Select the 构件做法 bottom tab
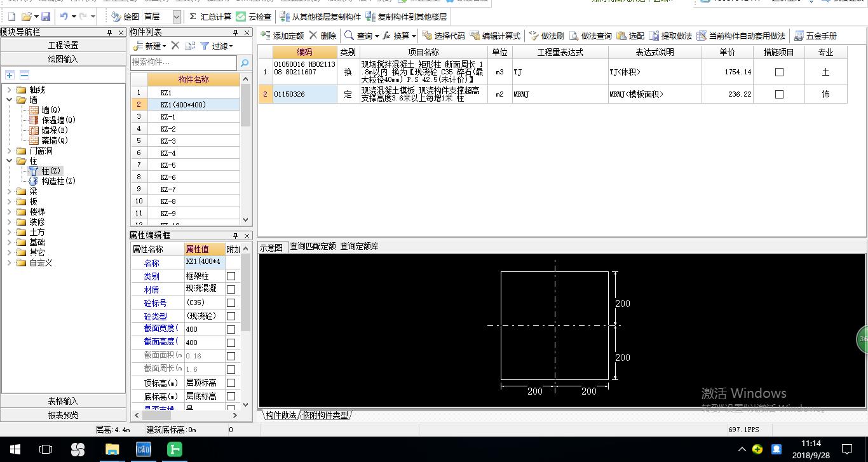Viewport: 868px width, 462px height. 281,415
